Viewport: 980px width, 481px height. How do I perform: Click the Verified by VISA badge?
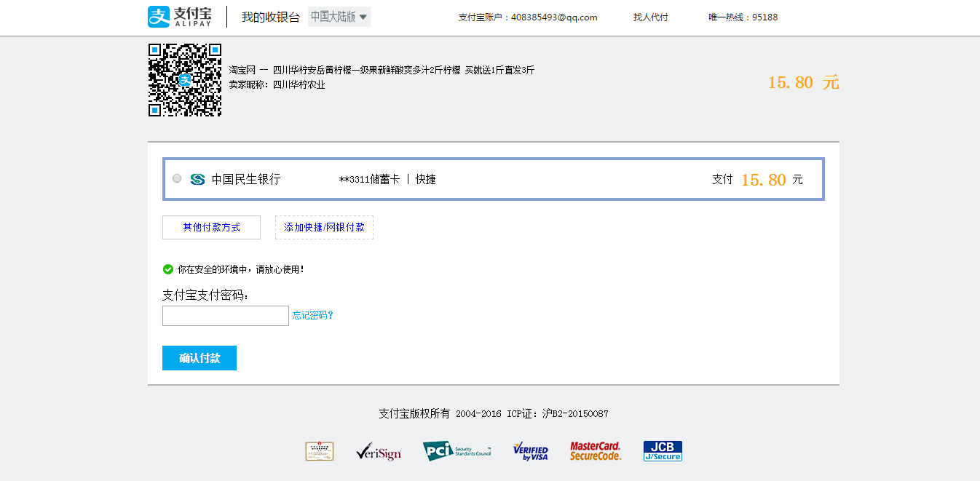coord(530,451)
